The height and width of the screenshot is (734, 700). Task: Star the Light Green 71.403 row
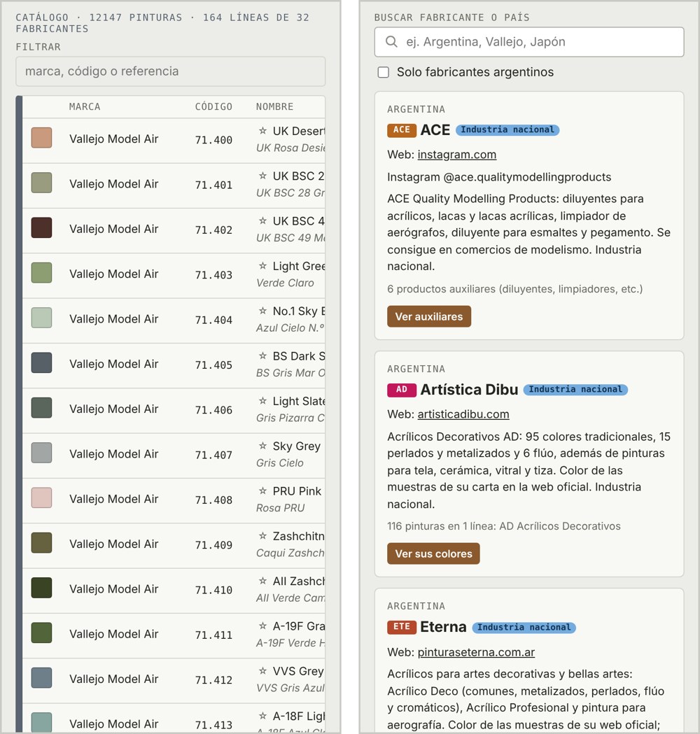[262, 266]
